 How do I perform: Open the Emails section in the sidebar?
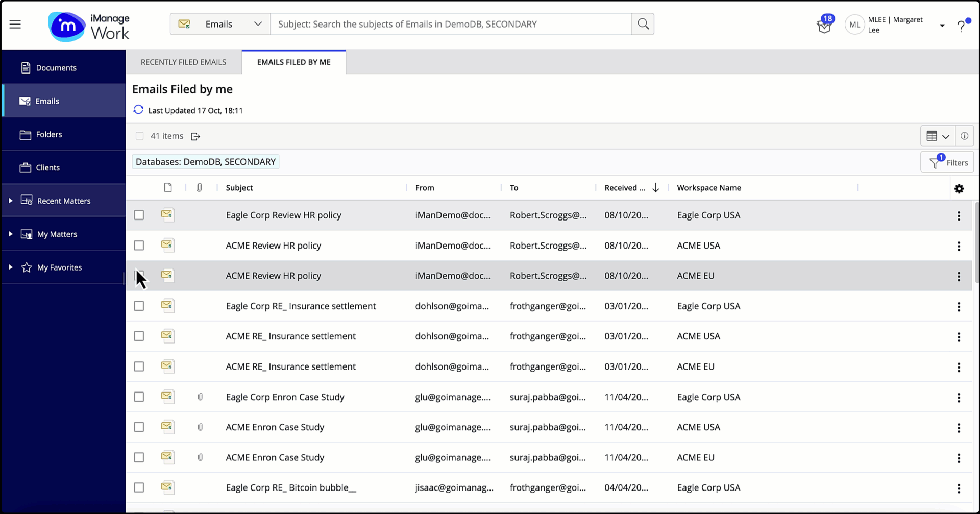[46, 101]
